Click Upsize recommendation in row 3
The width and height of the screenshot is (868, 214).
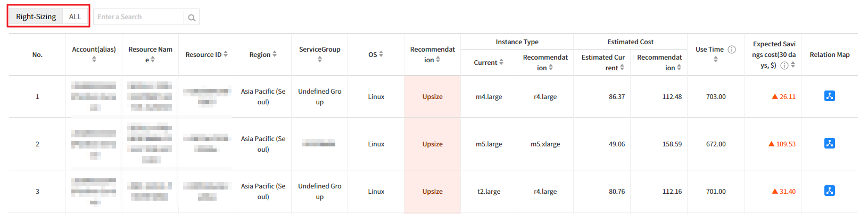432,192
